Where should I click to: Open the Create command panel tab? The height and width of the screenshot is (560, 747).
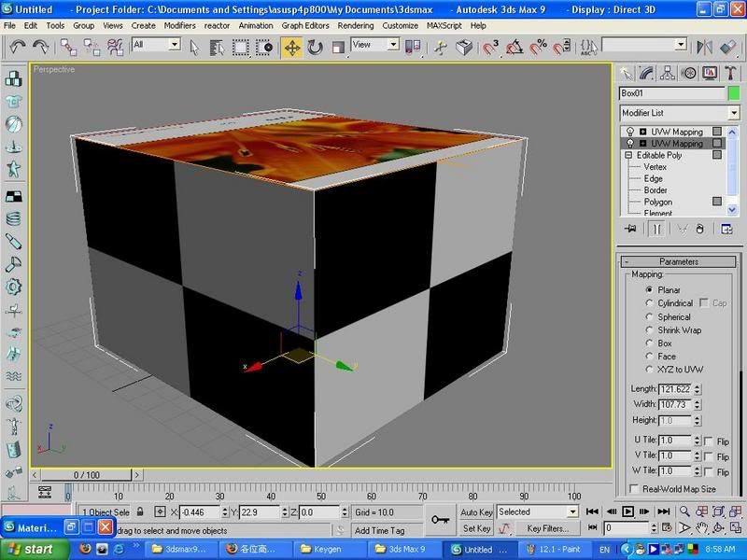(626, 74)
